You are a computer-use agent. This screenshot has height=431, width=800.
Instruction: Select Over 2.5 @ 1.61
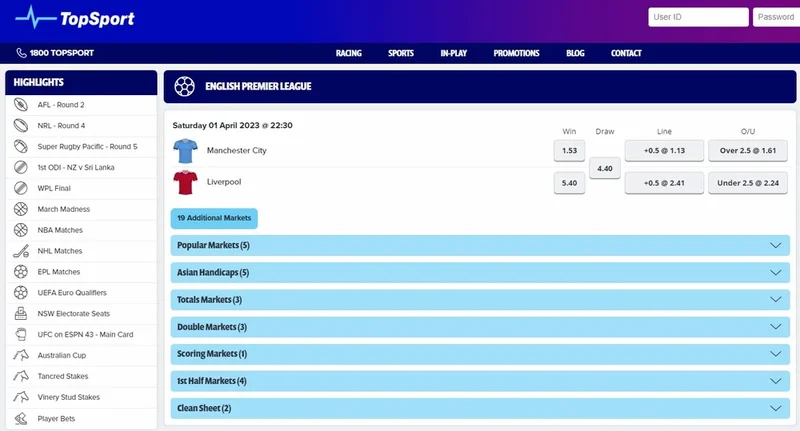coord(748,150)
